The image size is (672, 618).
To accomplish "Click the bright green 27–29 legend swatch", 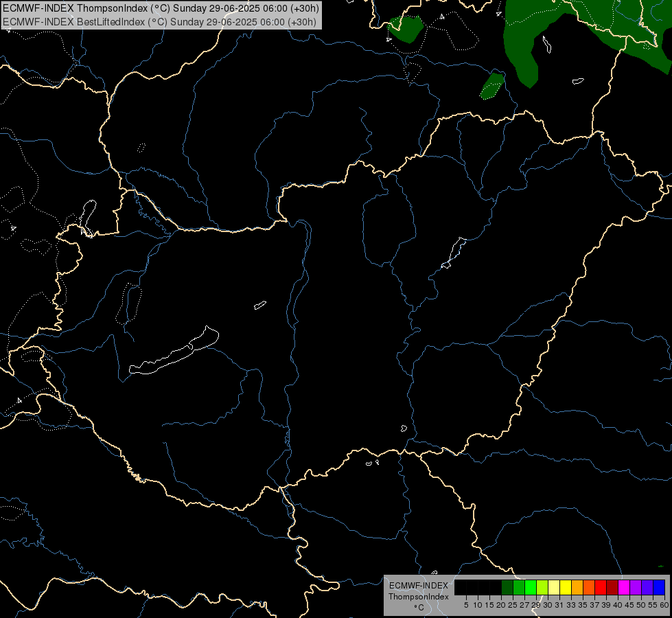I will coord(531,588).
